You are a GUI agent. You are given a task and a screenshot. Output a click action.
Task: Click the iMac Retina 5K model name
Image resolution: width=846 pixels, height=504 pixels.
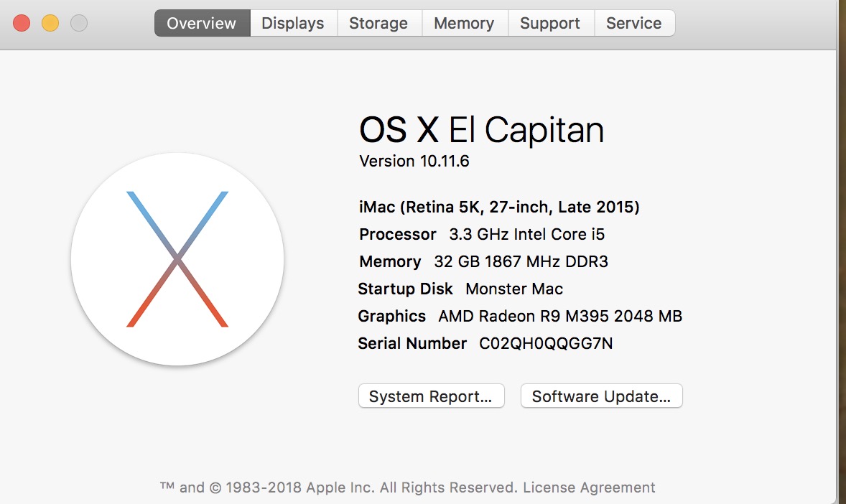point(499,207)
